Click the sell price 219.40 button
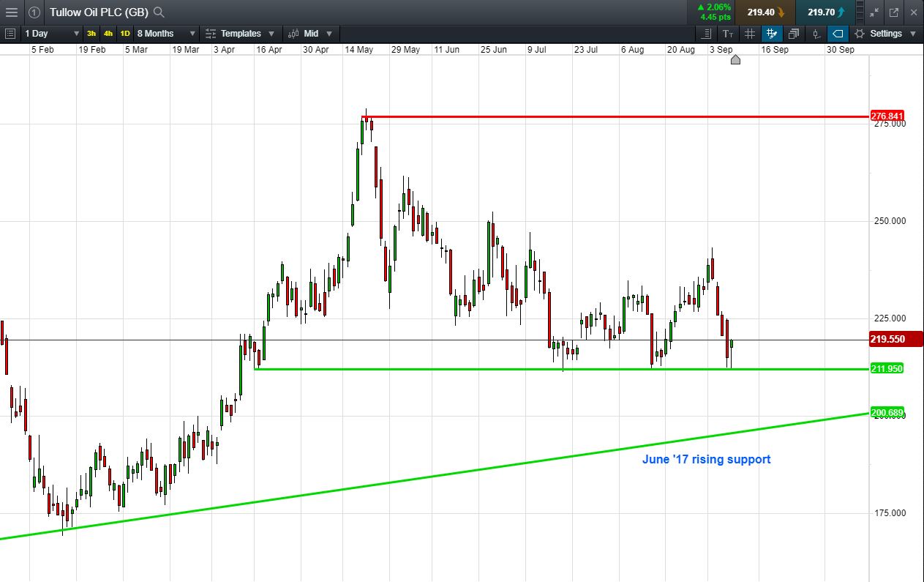The image size is (924, 582). coord(765,12)
